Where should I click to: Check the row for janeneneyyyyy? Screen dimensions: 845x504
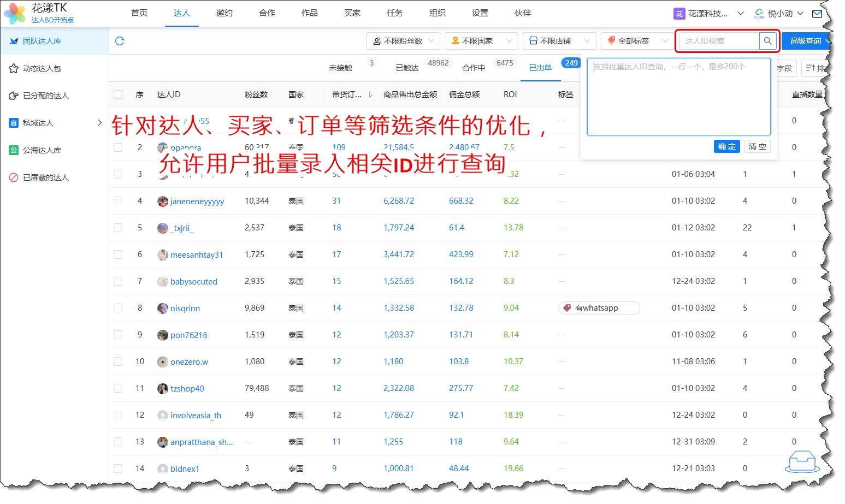click(x=118, y=201)
